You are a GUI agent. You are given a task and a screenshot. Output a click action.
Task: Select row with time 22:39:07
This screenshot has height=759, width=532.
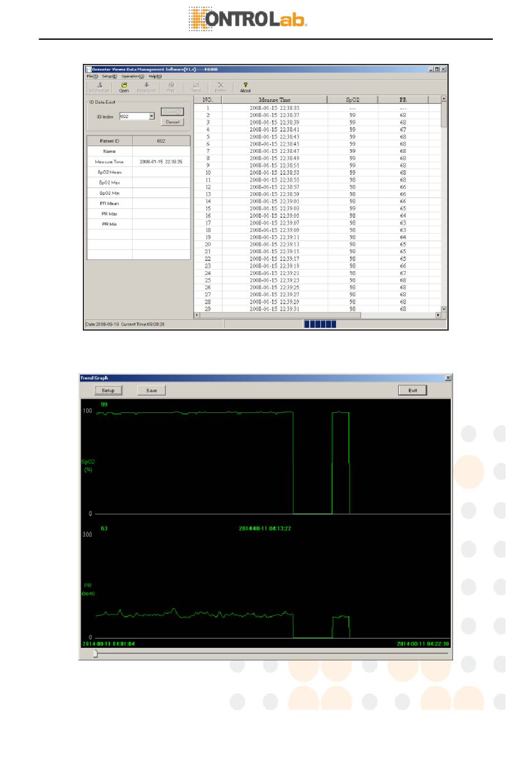click(x=317, y=223)
